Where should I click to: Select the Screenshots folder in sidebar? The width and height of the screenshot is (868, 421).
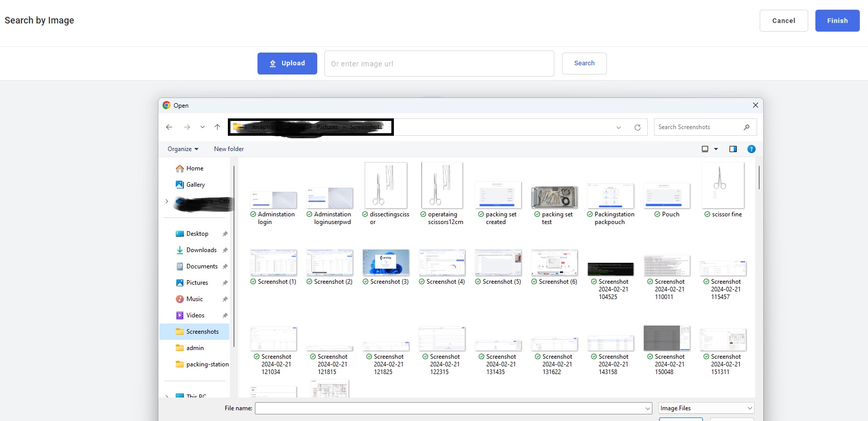coord(195,332)
